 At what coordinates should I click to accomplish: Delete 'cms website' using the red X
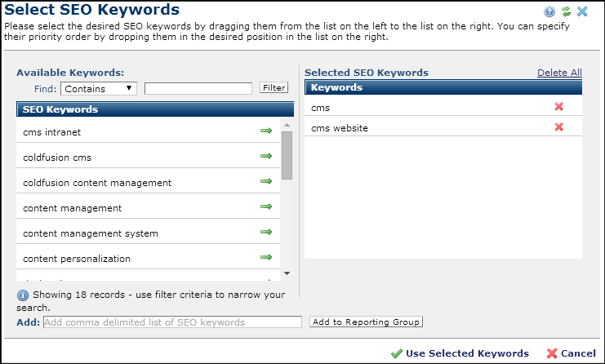pyautogui.click(x=559, y=127)
